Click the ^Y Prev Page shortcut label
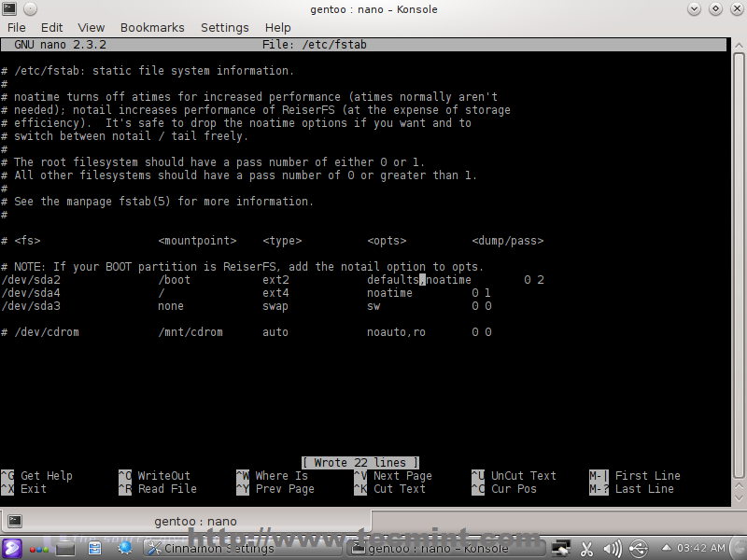This screenshot has width=747, height=560. point(275,488)
